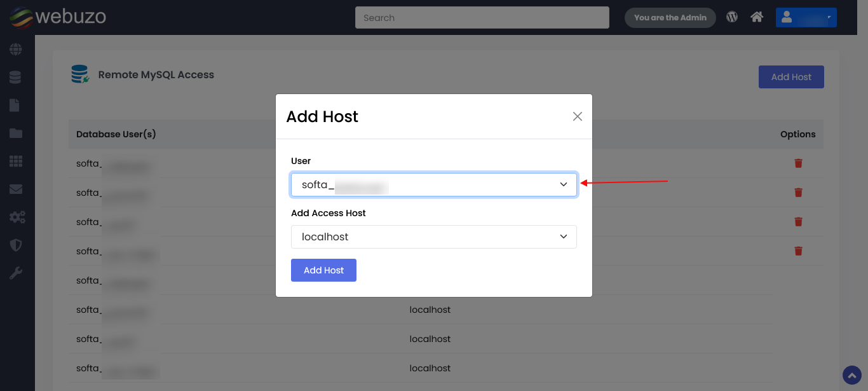Expand the User dropdown in dialog
The image size is (868, 391).
[x=433, y=185]
